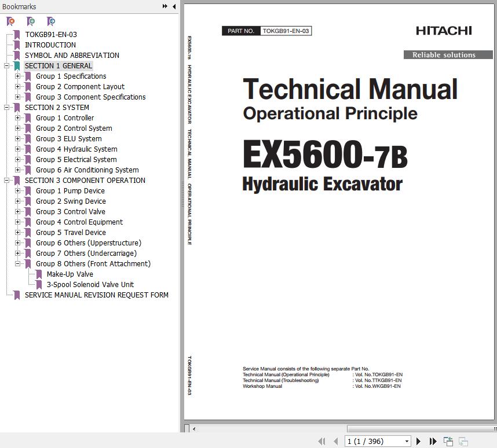The image size is (497, 448).
Task: Go to the next page
Action: coord(419,441)
